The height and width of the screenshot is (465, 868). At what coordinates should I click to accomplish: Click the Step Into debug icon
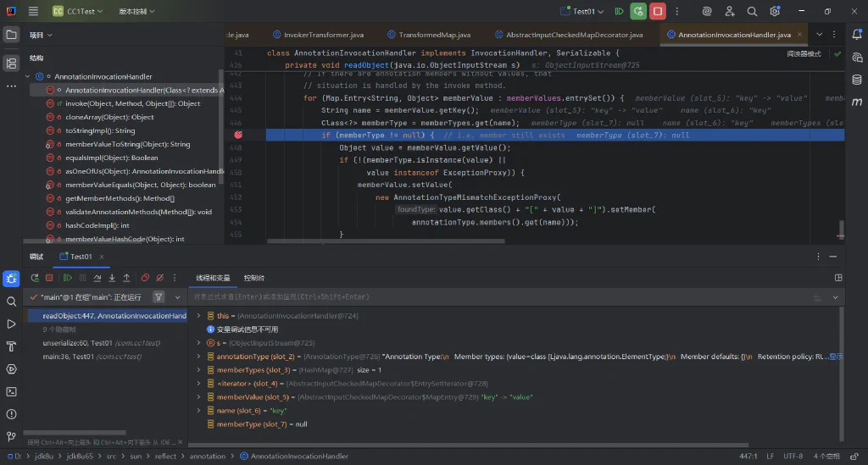tap(112, 278)
